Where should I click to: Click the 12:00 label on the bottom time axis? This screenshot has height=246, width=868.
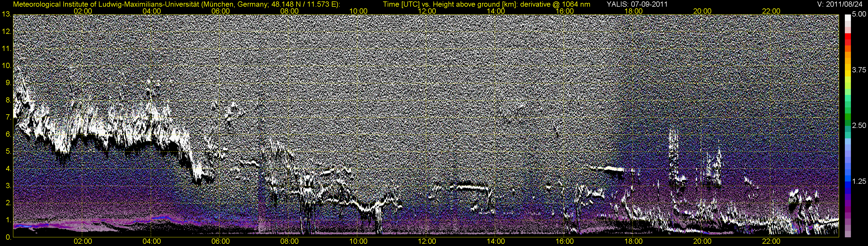[427, 241]
